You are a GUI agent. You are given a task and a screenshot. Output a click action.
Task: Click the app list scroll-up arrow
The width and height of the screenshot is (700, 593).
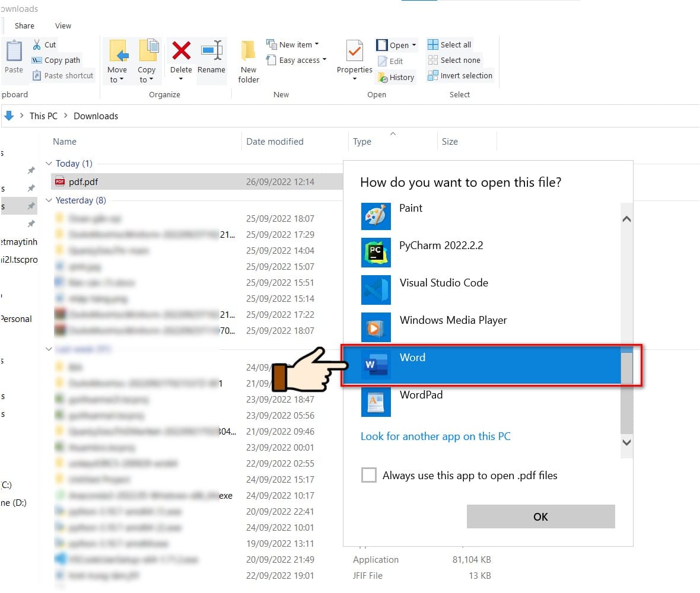[x=627, y=219]
